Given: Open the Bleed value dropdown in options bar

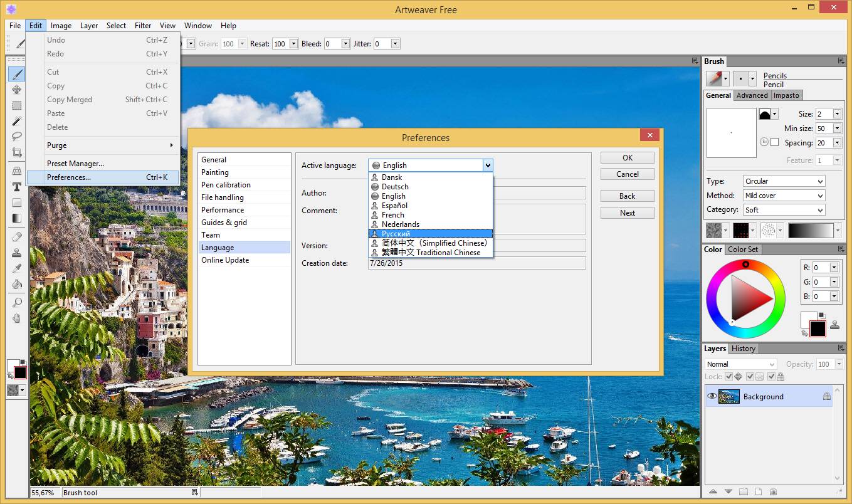Looking at the screenshot, I should [x=345, y=44].
